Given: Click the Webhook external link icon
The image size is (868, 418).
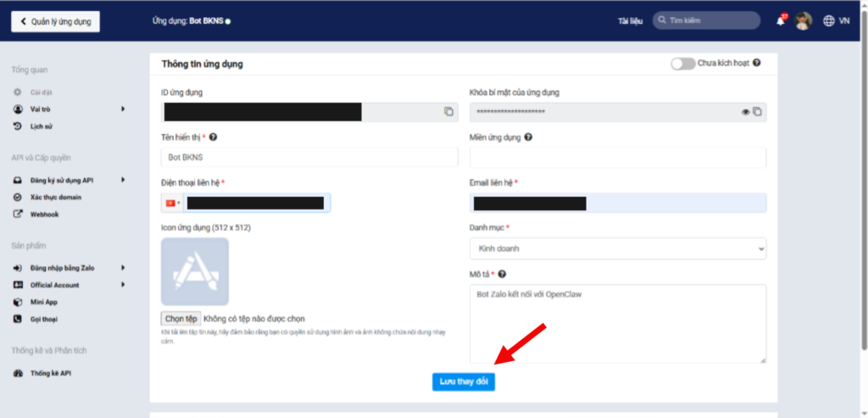Looking at the screenshot, I should (x=18, y=215).
